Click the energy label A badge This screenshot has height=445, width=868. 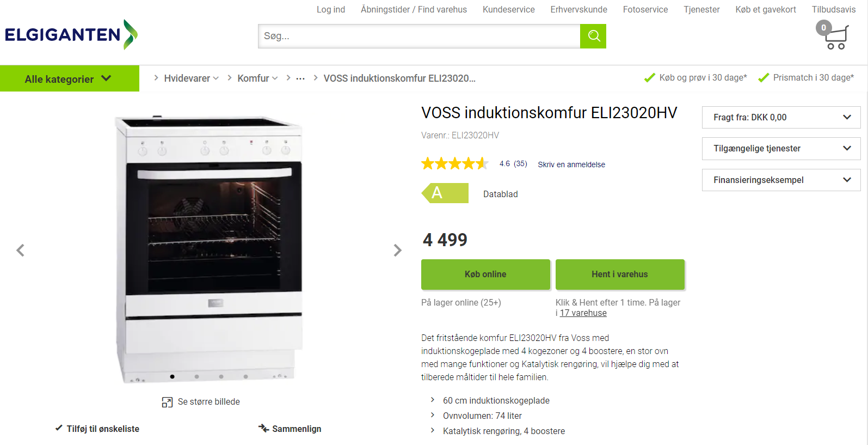pyautogui.click(x=445, y=193)
